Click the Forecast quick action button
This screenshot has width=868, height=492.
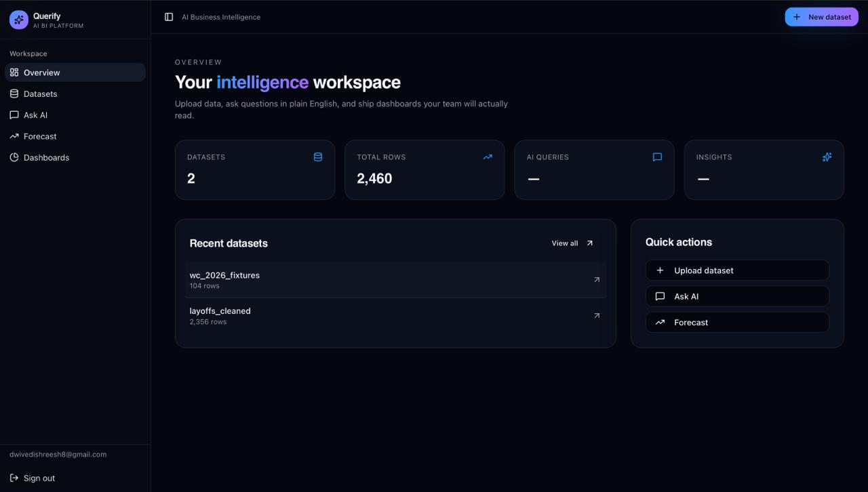tap(737, 323)
